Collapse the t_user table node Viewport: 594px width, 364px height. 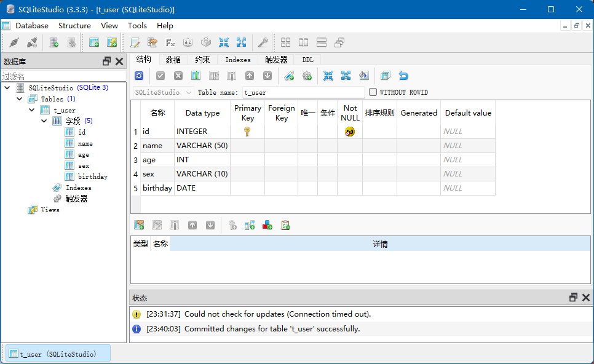32,110
